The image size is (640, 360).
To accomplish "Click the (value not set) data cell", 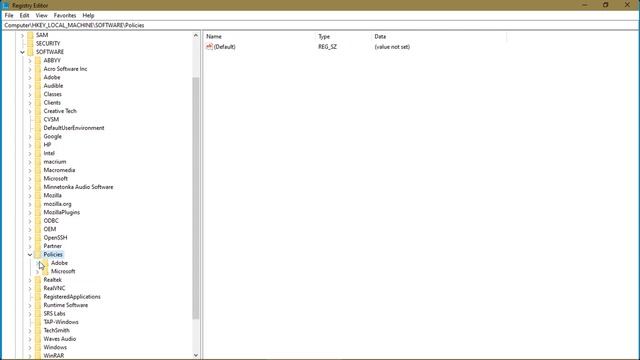I will (392, 47).
